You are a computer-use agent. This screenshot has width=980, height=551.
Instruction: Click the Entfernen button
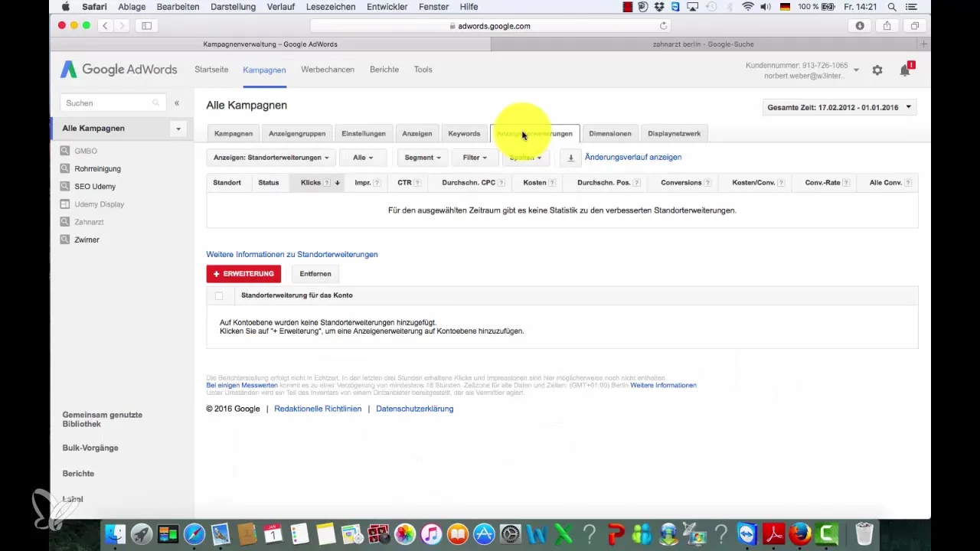315,274
